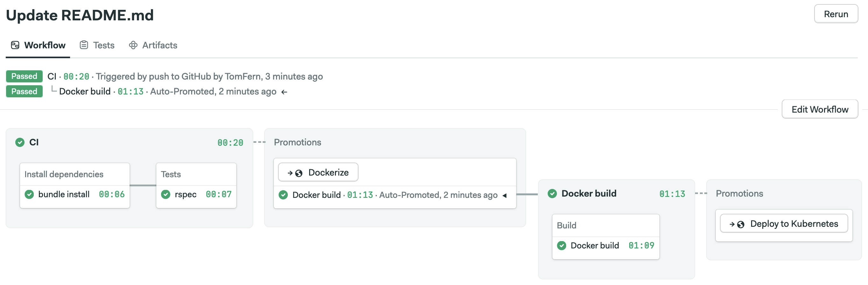
Task: Click checkmark beside Docker build pipeline header
Action: tap(552, 193)
